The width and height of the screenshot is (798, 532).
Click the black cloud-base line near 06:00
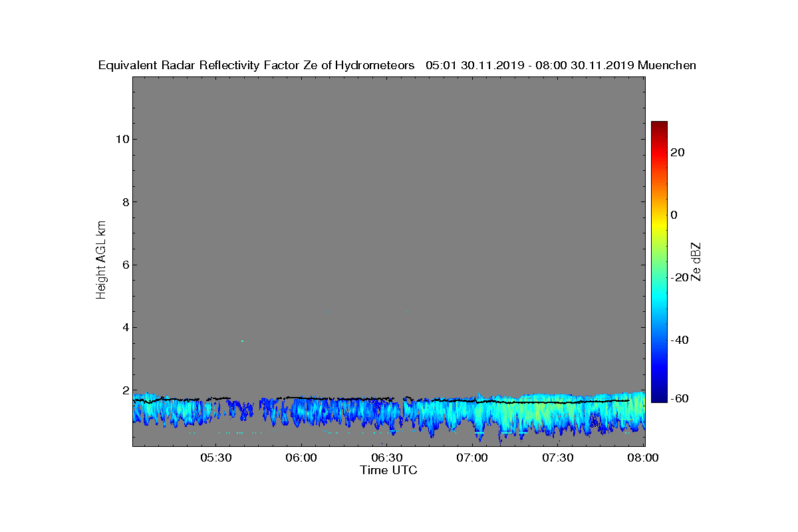tap(301, 398)
